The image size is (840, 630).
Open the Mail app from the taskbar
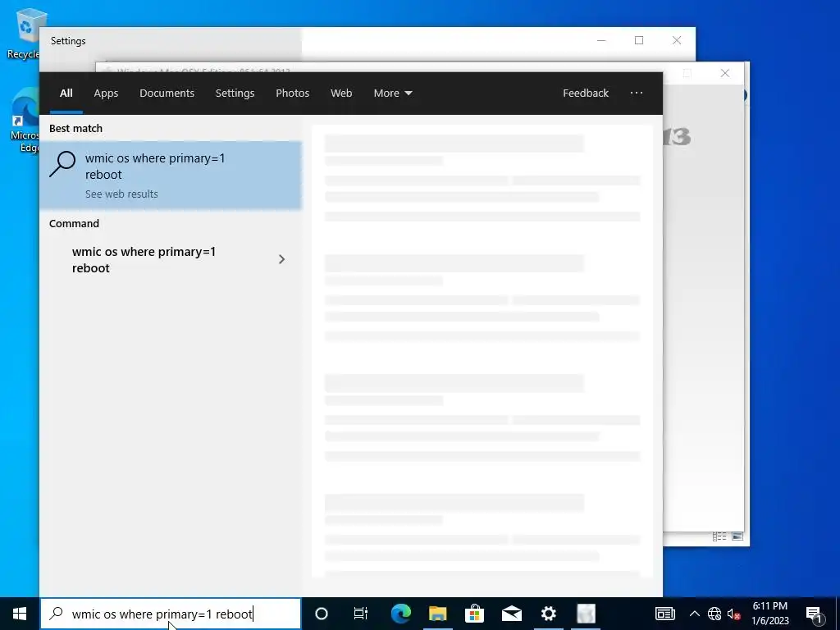tap(512, 614)
